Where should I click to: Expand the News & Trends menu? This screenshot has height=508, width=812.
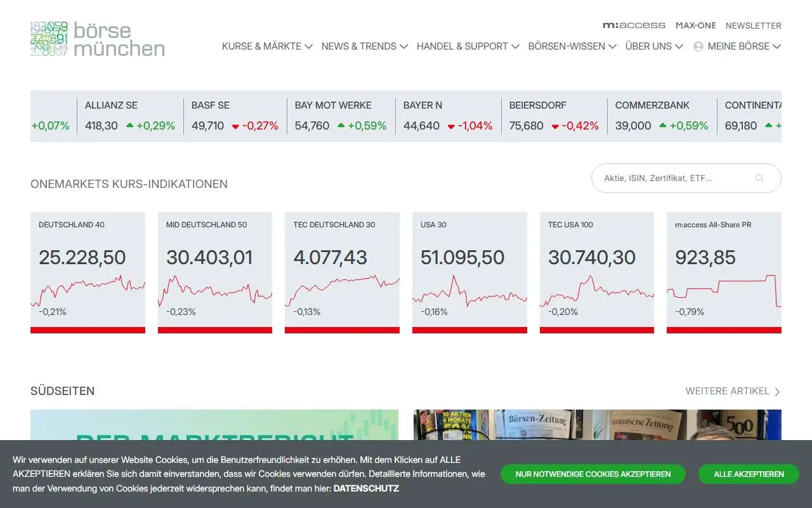(364, 46)
